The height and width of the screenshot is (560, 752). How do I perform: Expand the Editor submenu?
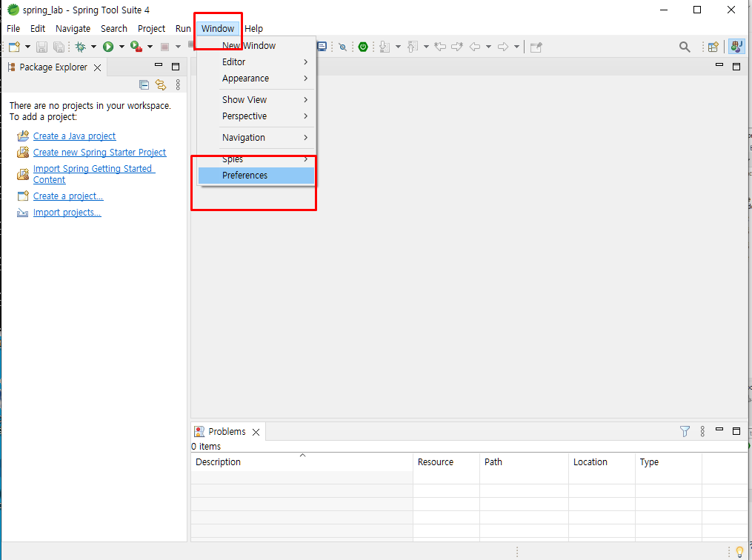pos(256,61)
